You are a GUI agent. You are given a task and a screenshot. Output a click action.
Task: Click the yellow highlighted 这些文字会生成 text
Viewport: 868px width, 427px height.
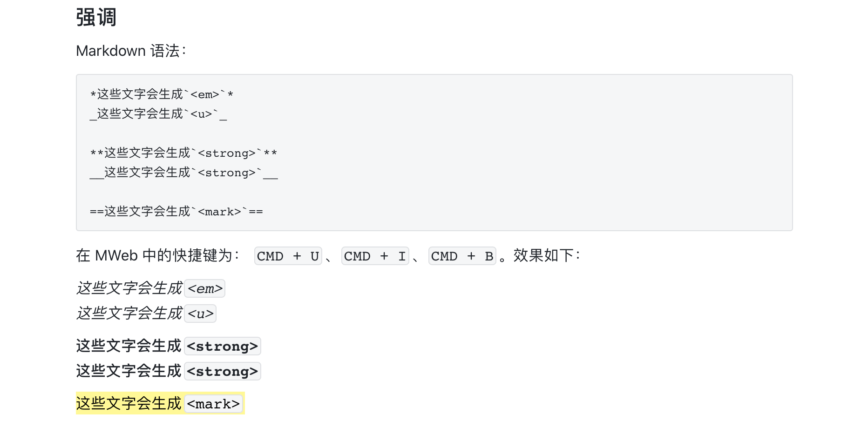(129, 403)
